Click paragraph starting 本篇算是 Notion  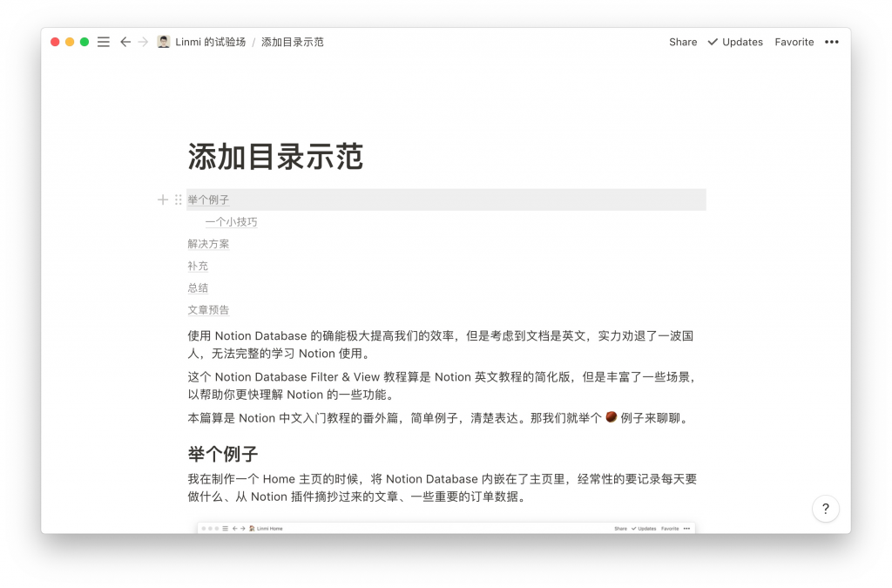click(x=440, y=418)
